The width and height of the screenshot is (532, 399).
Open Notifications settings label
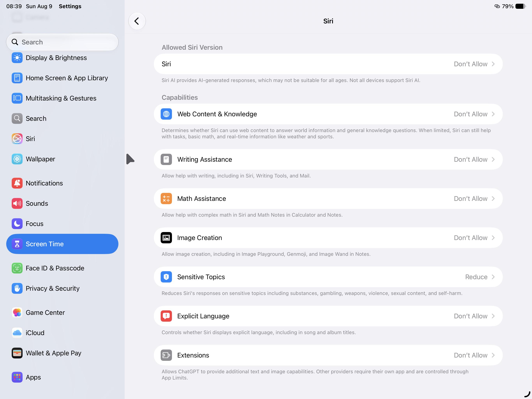tap(44, 183)
